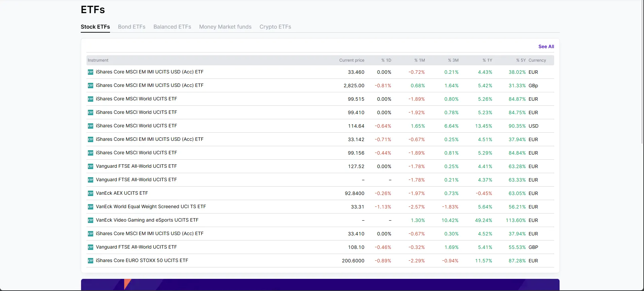Click ETF icon in row priced 108.10
The width and height of the screenshot is (644, 291).
pos(91,247)
